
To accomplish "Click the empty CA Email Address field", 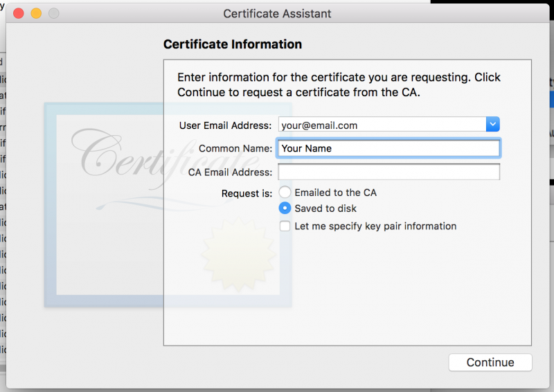I will (388, 172).
